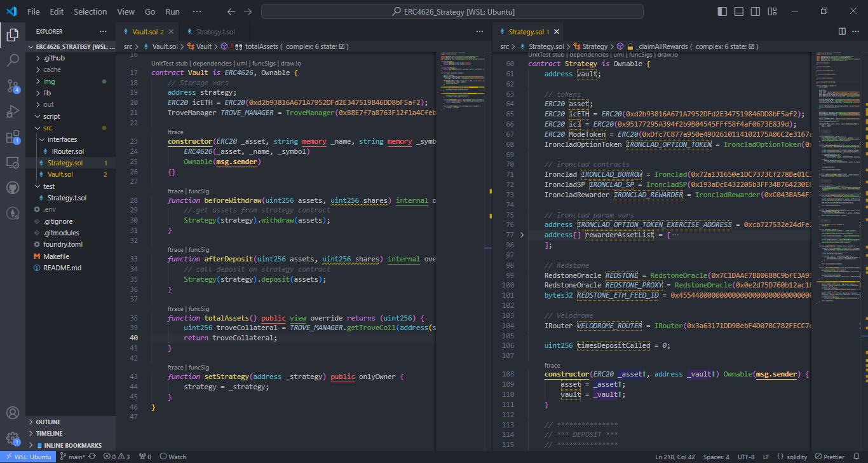The height and width of the screenshot is (463, 868).
Task: Expand the img folder
Action: click(71, 81)
